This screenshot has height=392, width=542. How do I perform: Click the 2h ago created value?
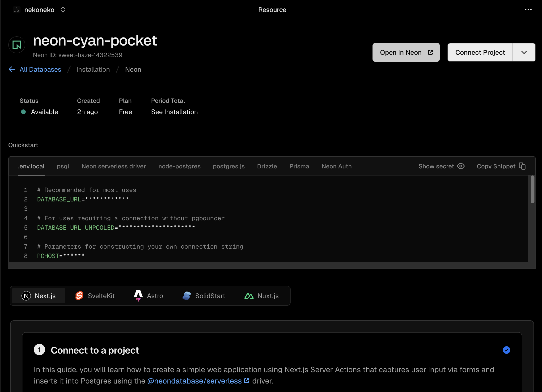pyautogui.click(x=88, y=112)
